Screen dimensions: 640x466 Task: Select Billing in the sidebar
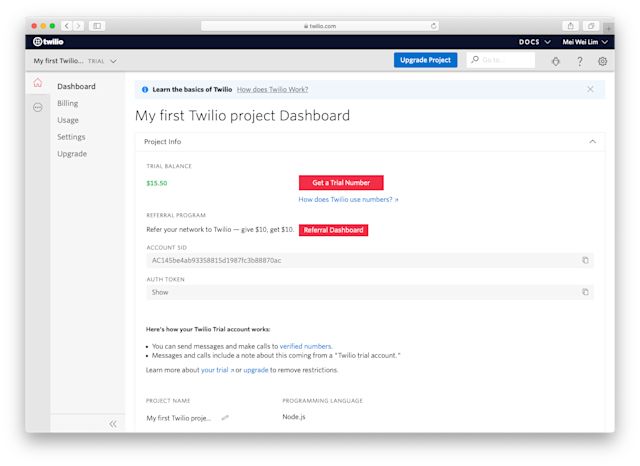pyautogui.click(x=68, y=103)
